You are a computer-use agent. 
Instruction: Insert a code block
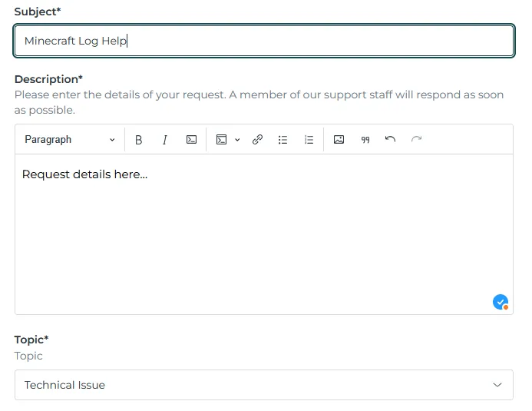pos(221,140)
